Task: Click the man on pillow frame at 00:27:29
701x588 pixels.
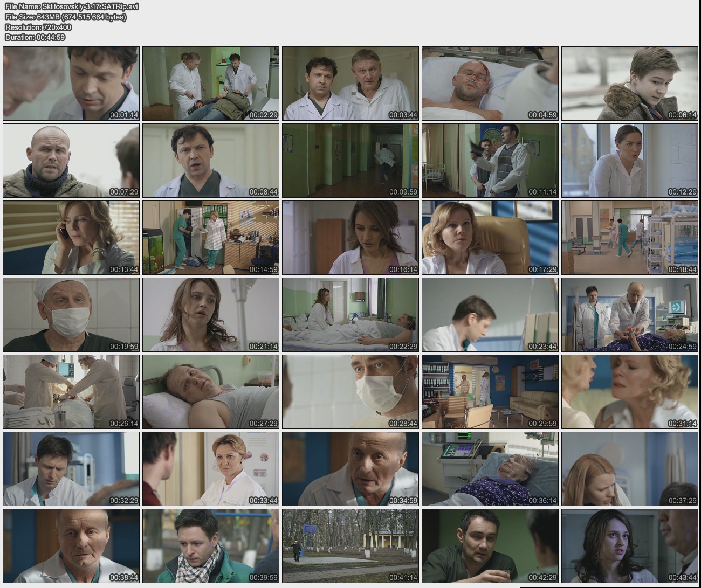Action: 211,392
